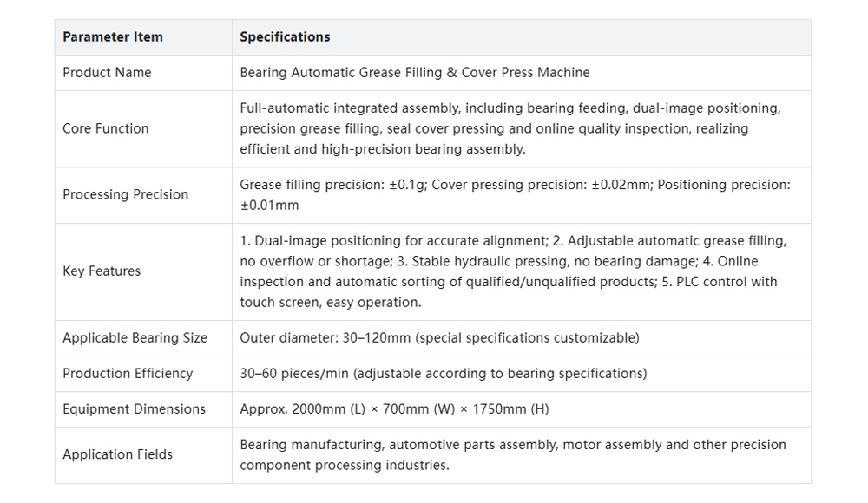Viewport: 868px width, 503px height.
Task: Click the Specifications column header
Action: 285,37
